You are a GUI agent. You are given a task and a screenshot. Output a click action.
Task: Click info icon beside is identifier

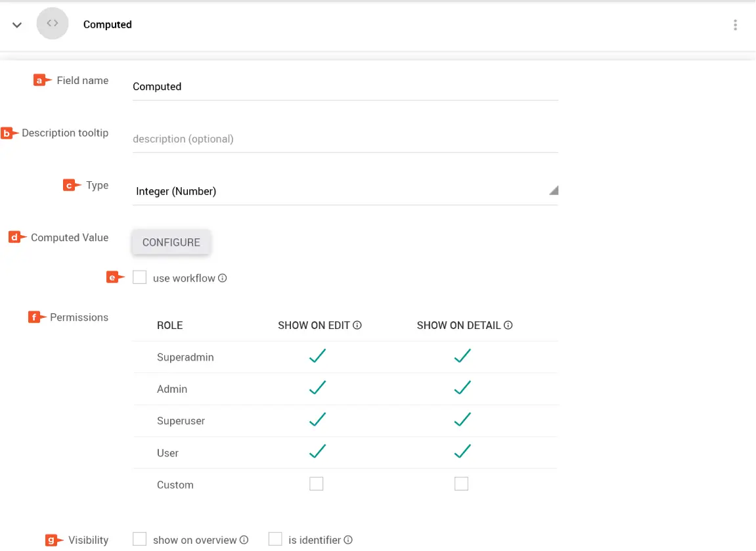(x=348, y=540)
